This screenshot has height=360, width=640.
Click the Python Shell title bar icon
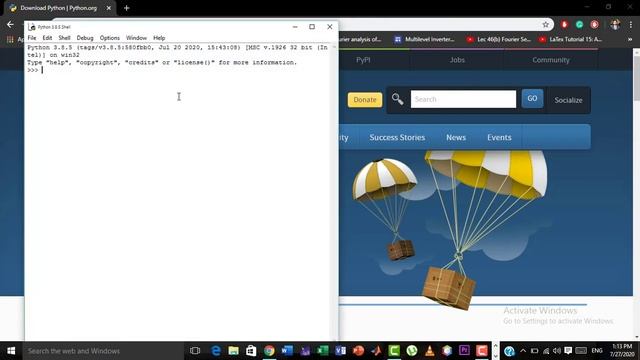32,27
